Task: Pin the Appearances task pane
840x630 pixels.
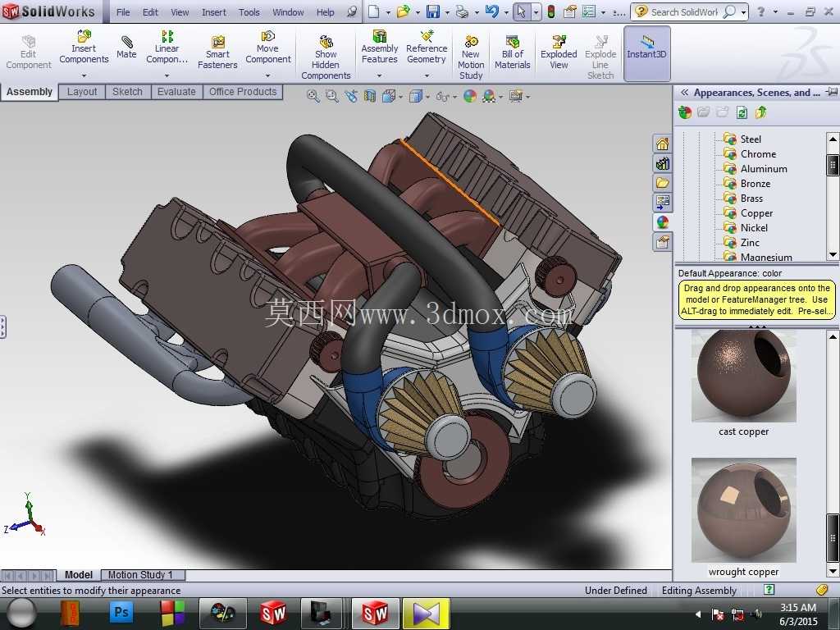Action: coord(832,92)
